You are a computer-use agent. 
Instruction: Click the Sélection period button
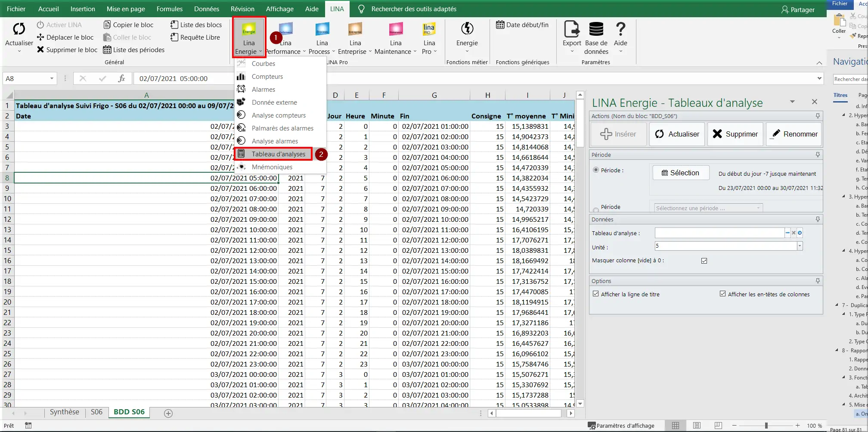tap(681, 173)
